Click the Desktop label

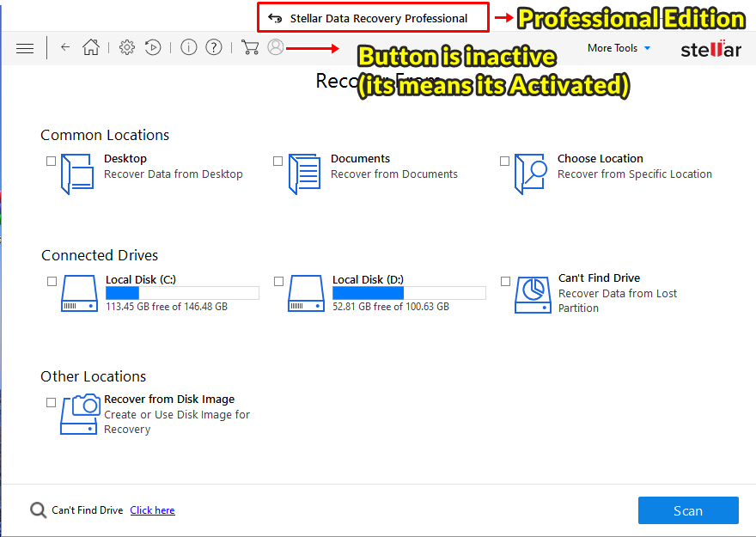[x=125, y=159]
